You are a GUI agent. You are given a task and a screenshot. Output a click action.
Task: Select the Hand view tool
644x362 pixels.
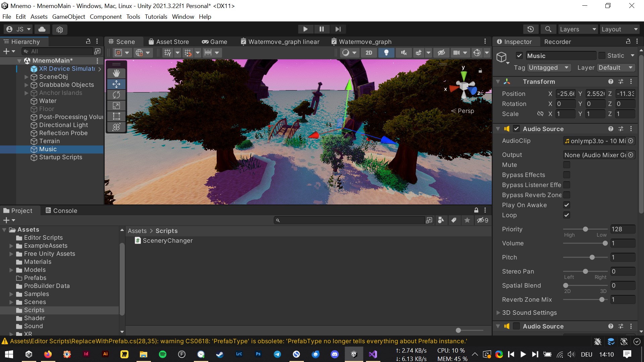116,73
